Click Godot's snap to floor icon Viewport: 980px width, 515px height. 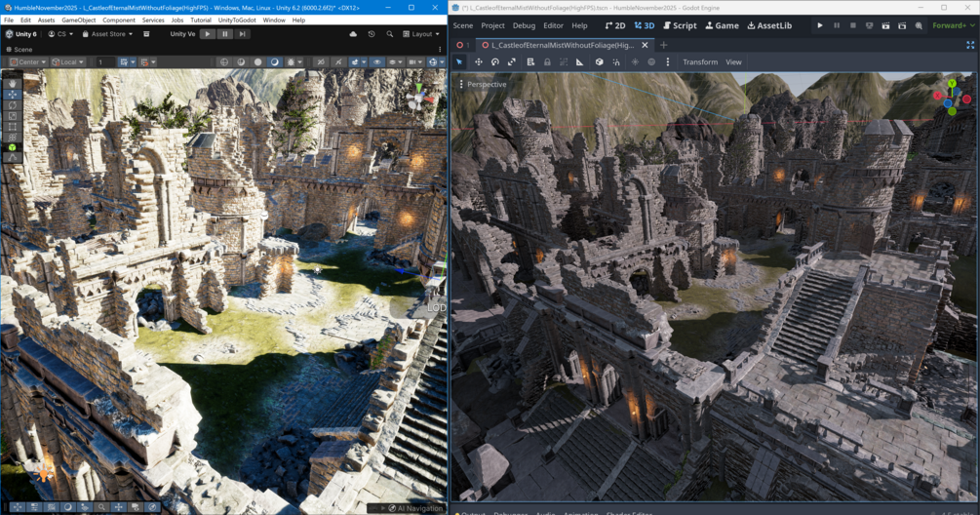(x=616, y=61)
